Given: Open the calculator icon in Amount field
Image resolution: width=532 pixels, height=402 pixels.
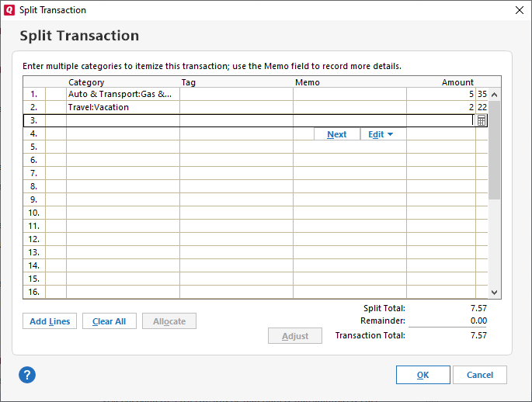Looking at the screenshot, I should 482,120.
